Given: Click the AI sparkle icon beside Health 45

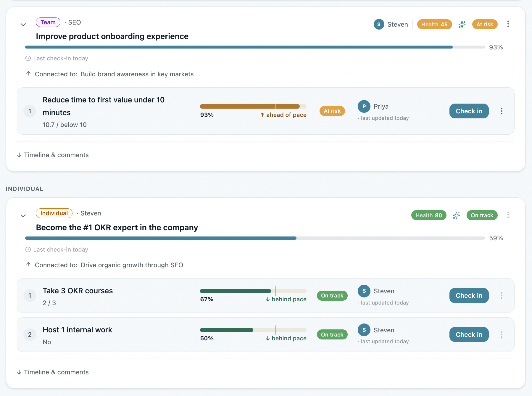Looking at the screenshot, I should pos(462,24).
